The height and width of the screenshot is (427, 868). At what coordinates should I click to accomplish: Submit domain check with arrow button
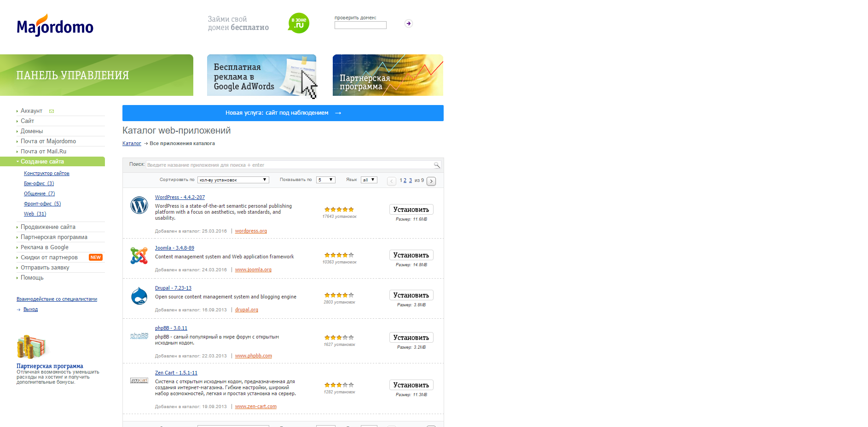coord(409,23)
